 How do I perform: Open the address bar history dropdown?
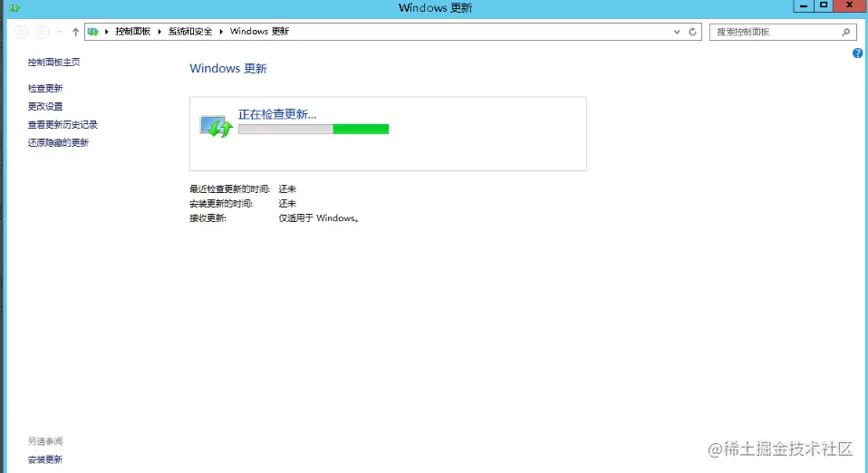(x=677, y=32)
